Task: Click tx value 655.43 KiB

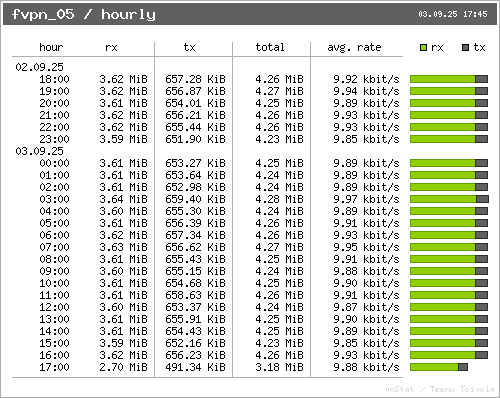Action: [195, 259]
